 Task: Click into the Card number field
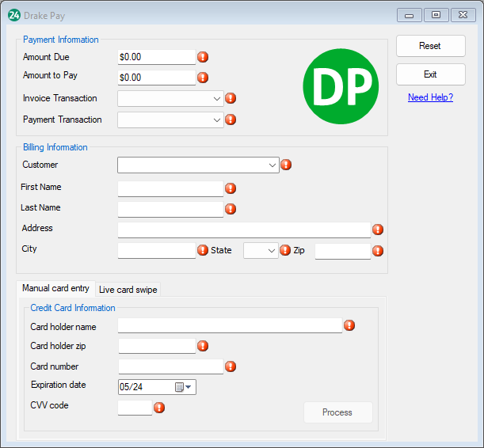170,366
